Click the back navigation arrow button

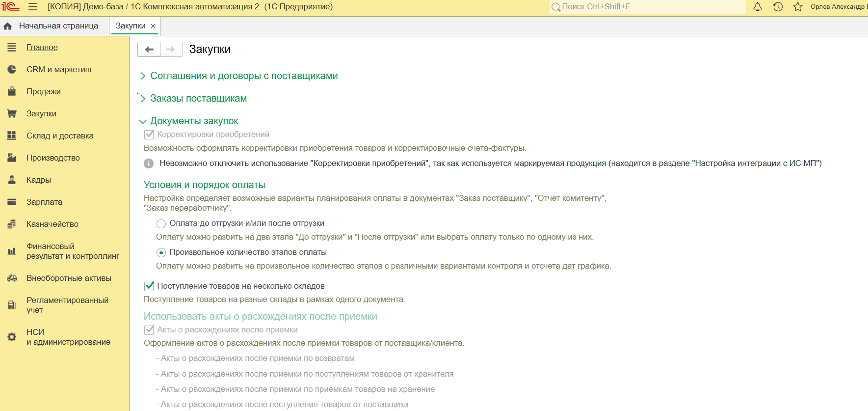click(x=149, y=49)
